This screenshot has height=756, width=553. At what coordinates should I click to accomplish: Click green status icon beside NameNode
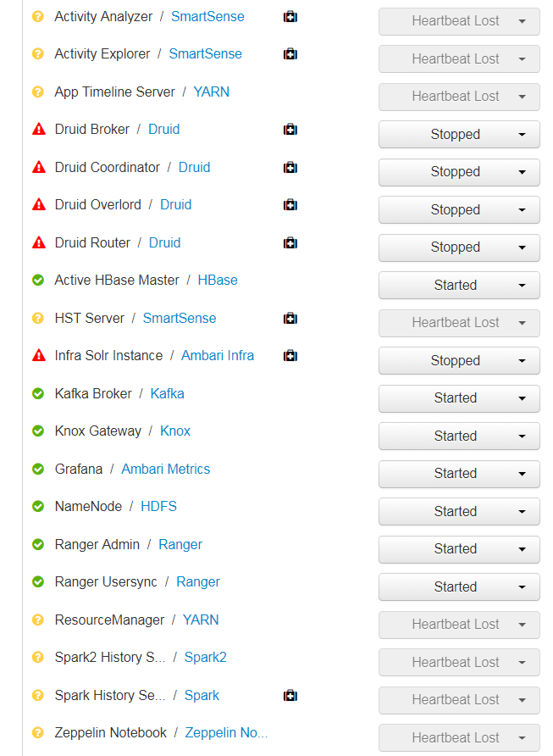pos(38,507)
